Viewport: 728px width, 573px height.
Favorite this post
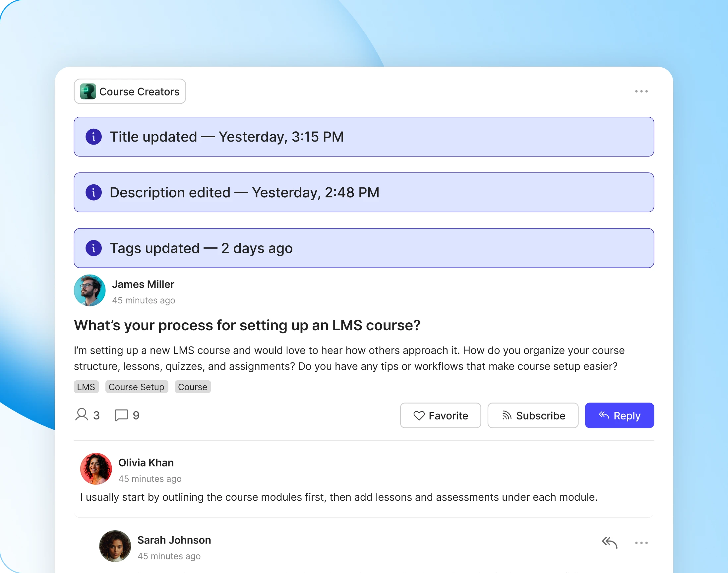pyautogui.click(x=440, y=415)
